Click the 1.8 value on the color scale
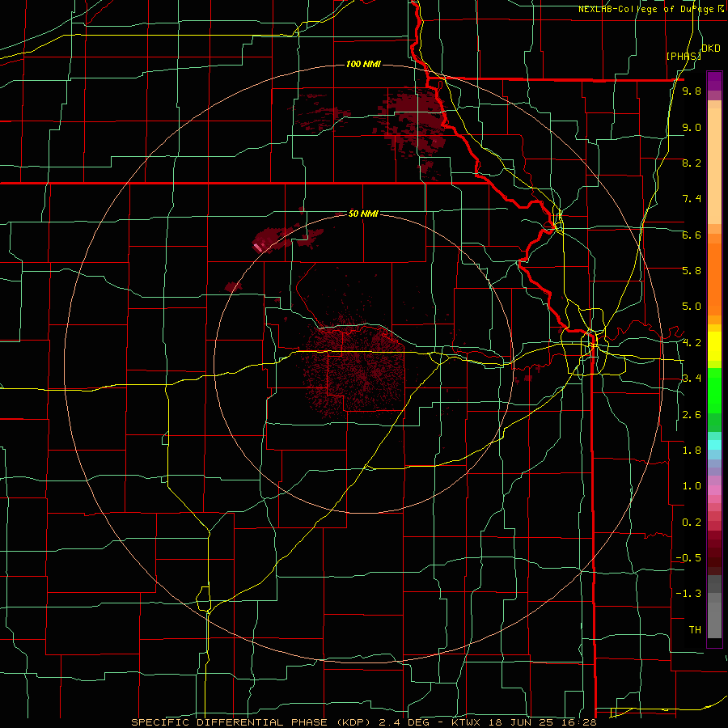Image resolution: width=728 pixels, height=728 pixels. pyautogui.click(x=692, y=451)
